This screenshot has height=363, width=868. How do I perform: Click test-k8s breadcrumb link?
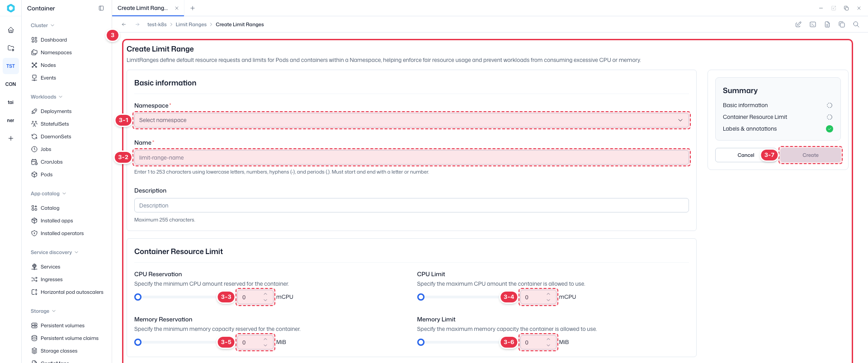[x=157, y=24]
